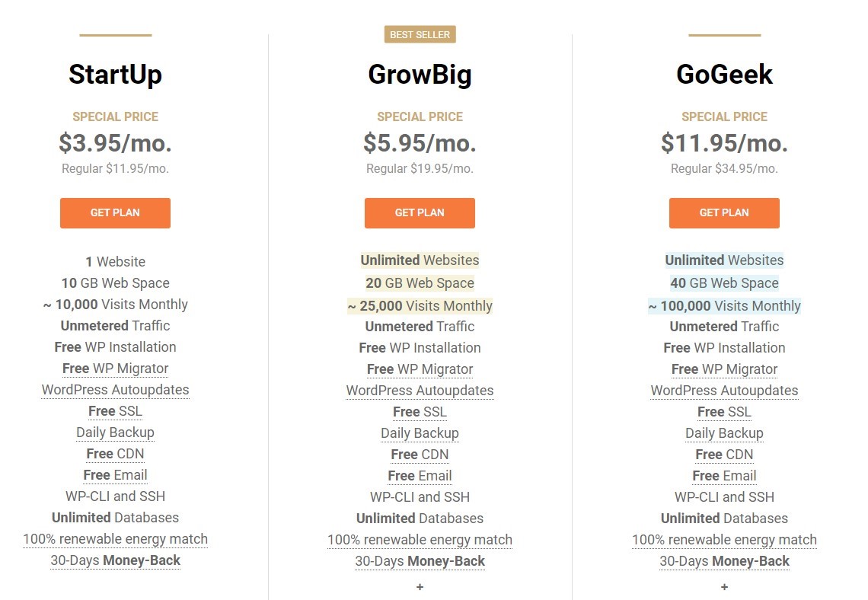Open Free CDN info in GrowBig
The height and width of the screenshot is (600, 868).
point(420,455)
